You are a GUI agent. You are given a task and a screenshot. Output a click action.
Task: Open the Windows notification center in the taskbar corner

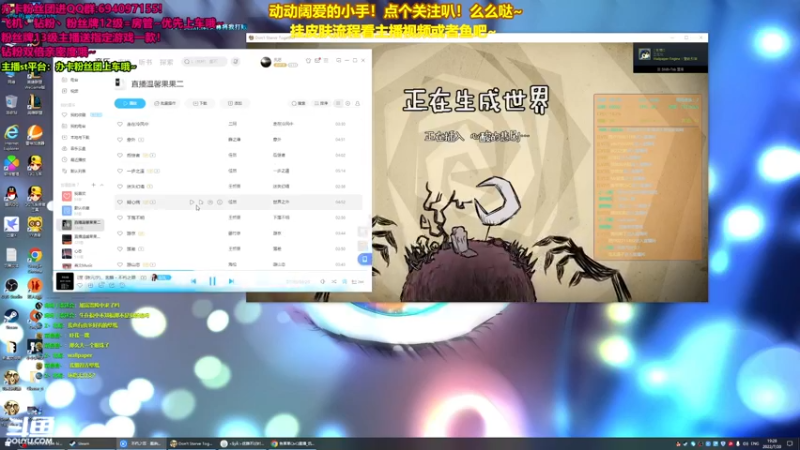tap(790, 443)
